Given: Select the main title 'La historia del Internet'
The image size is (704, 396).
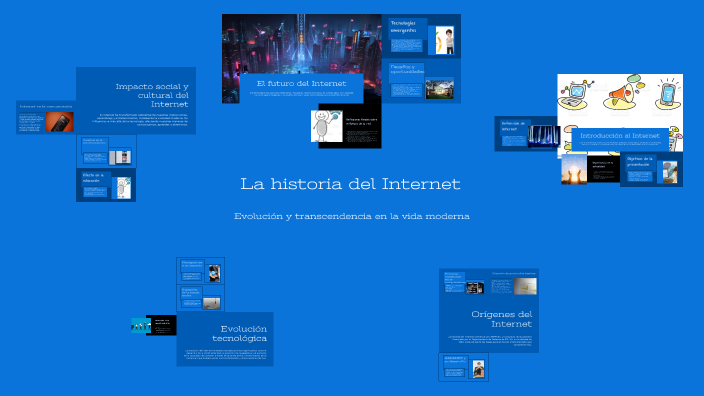Looking at the screenshot, I should click(350, 184).
